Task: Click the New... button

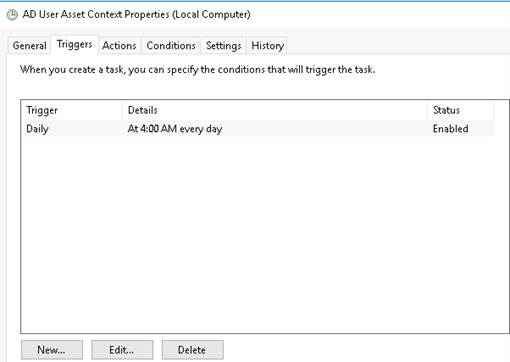Action: tap(52, 350)
